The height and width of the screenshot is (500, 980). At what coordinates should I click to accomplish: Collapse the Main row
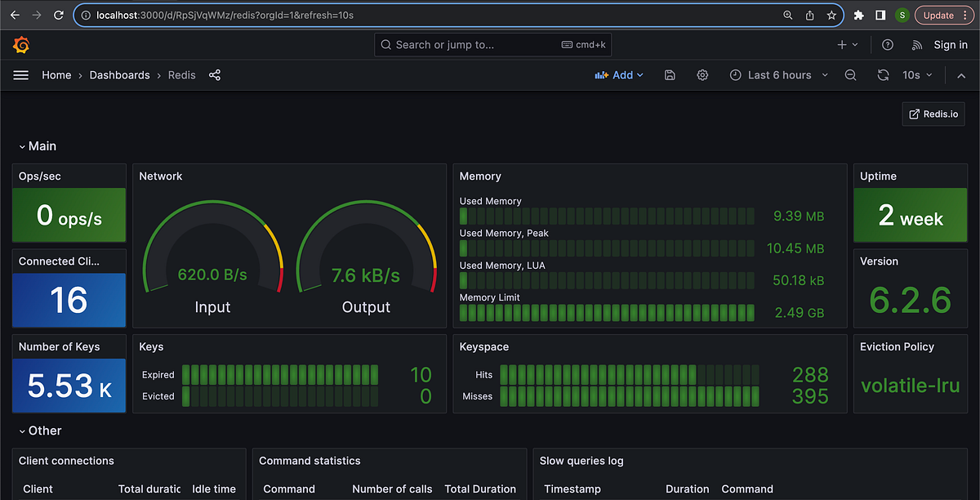tap(37, 145)
